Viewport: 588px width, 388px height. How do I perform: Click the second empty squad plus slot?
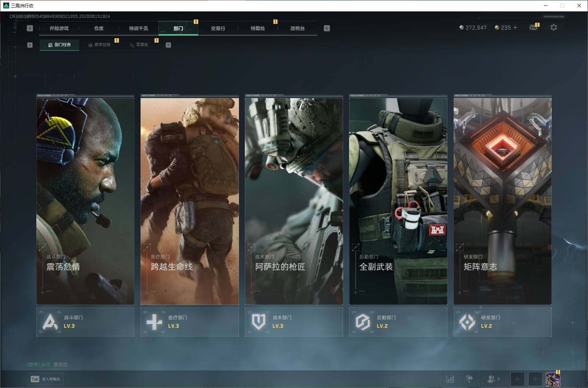535,379
